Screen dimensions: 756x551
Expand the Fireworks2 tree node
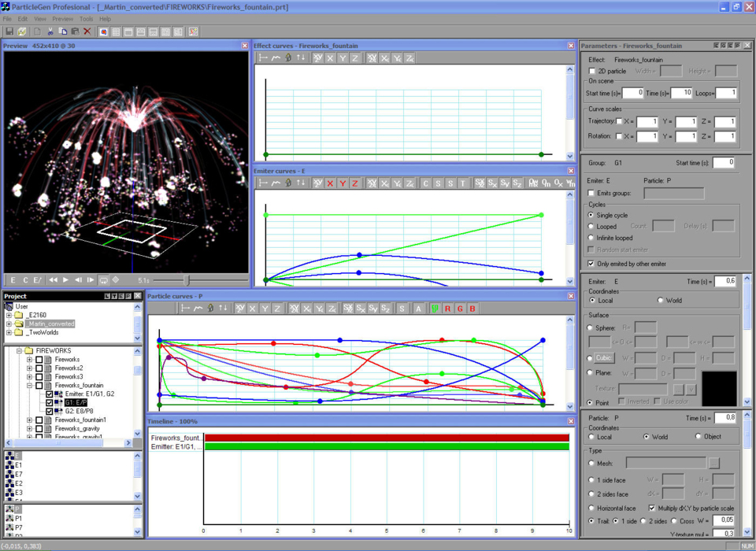coord(29,368)
